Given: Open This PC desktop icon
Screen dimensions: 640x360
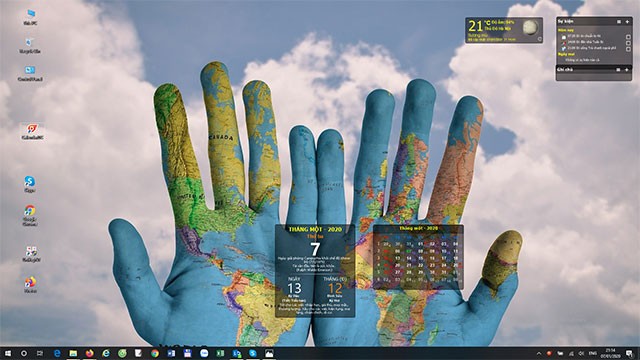Looking at the screenshot, I should (30, 17).
